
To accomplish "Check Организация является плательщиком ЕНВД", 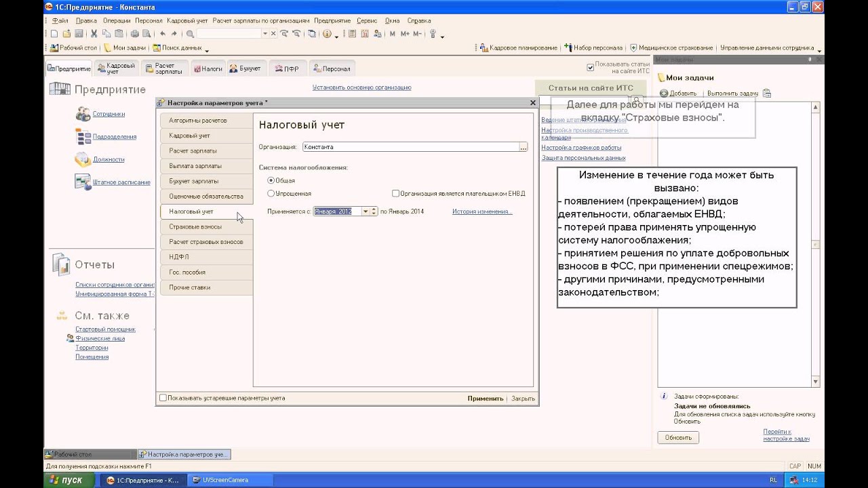I will (x=395, y=193).
